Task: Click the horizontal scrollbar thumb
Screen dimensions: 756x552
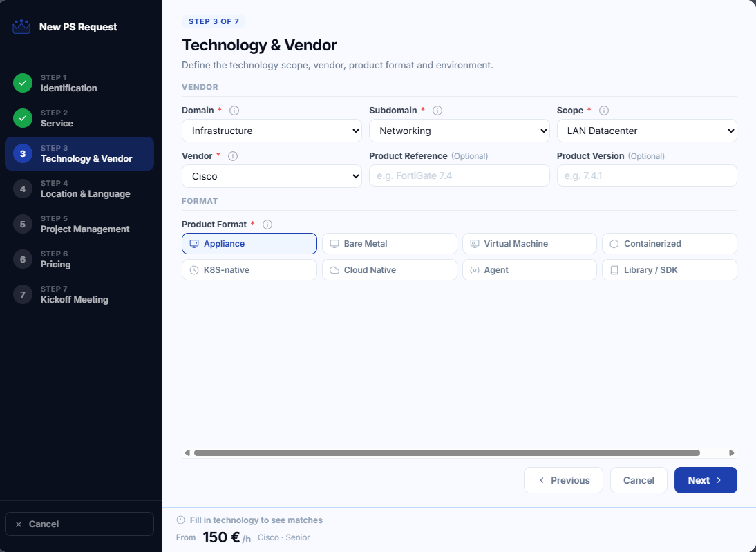Action: (x=447, y=453)
